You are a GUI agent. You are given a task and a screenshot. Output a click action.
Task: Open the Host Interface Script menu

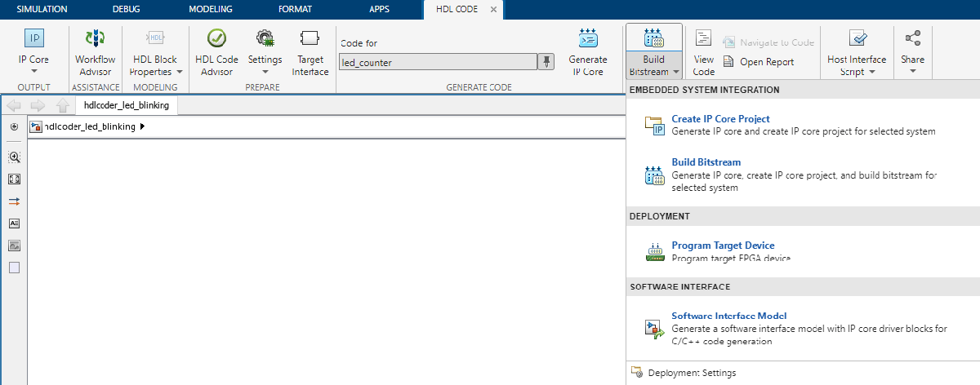click(857, 52)
